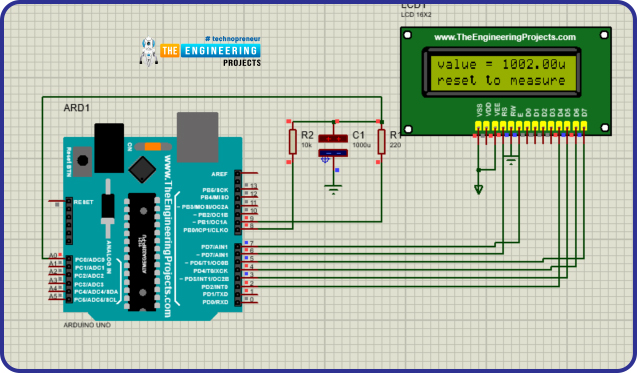
Task: Select the ARD1 component label
Action: (77, 108)
